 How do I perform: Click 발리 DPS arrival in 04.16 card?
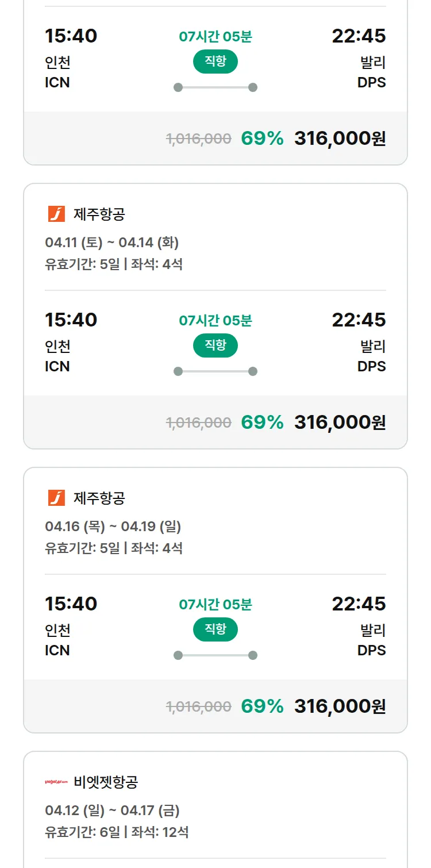click(x=372, y=640)
